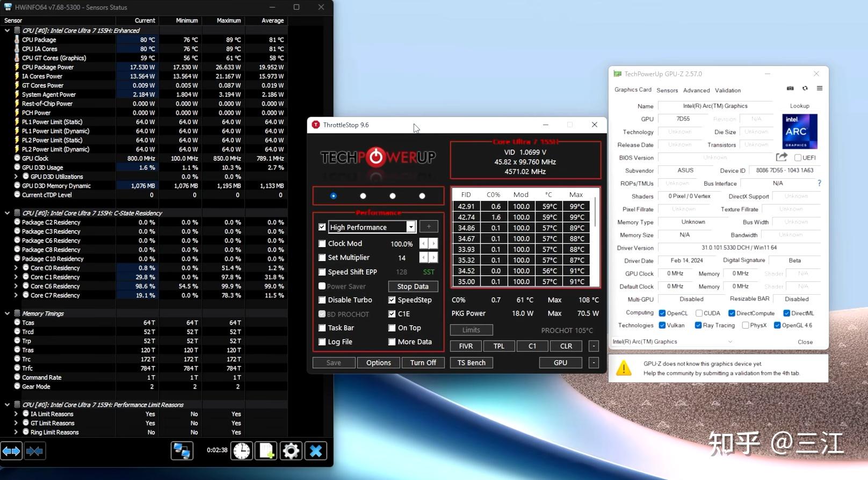The image size is (868, 480).
Task: Click the GPU-Z refresh icon
Action: click(805, 89)
